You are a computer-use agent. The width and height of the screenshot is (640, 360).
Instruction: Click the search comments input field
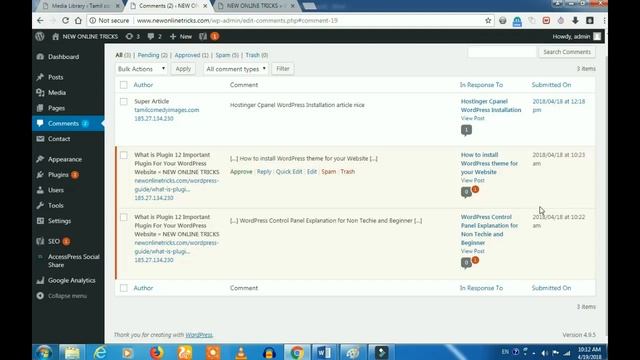[502, 52]
